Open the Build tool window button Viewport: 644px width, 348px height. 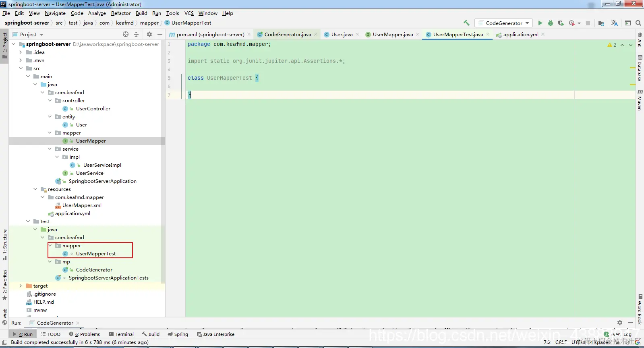click(x=151, y=334)
